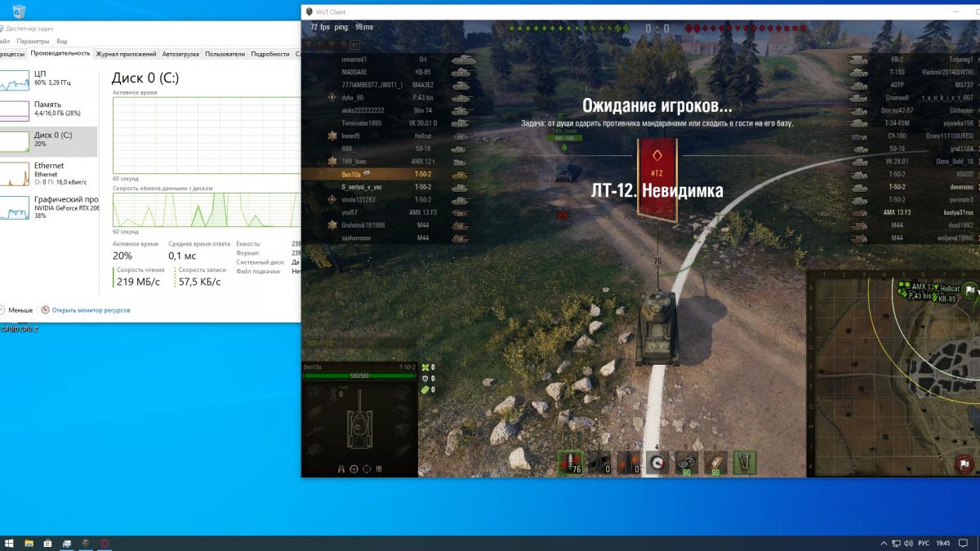Show hidden tray icons with the chevron
This screenshot has height=551, width=980.
pos(884,544)
